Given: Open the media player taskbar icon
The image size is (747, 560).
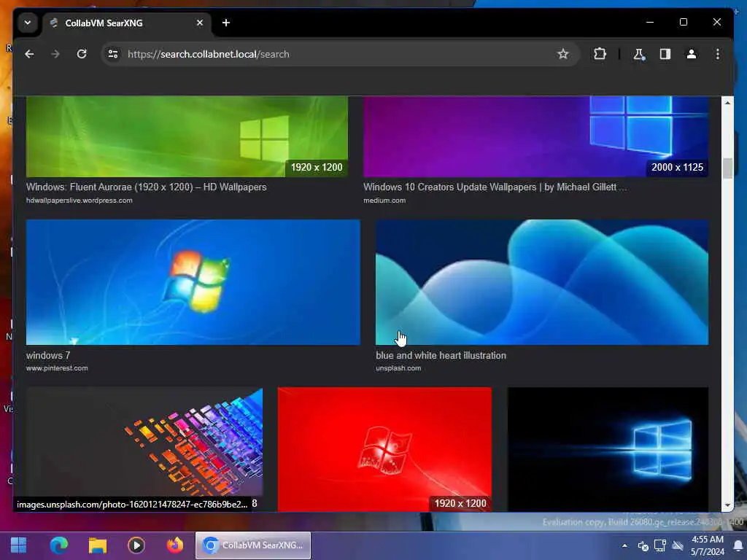Looking at the screenshot, I should click(x=136, y=545).
